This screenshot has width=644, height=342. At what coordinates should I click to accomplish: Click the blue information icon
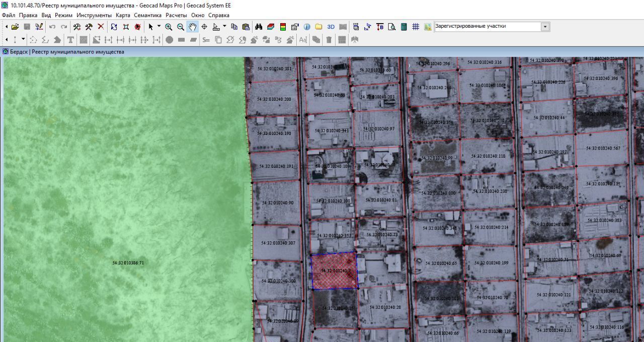tap(306, 27)
